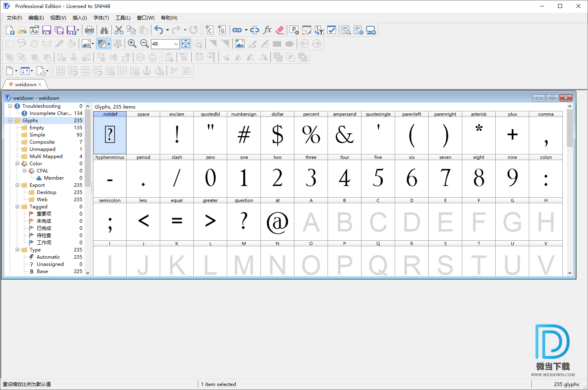588x390 pixels.
Task: Click the pink eraser icon
Action: 280,30
